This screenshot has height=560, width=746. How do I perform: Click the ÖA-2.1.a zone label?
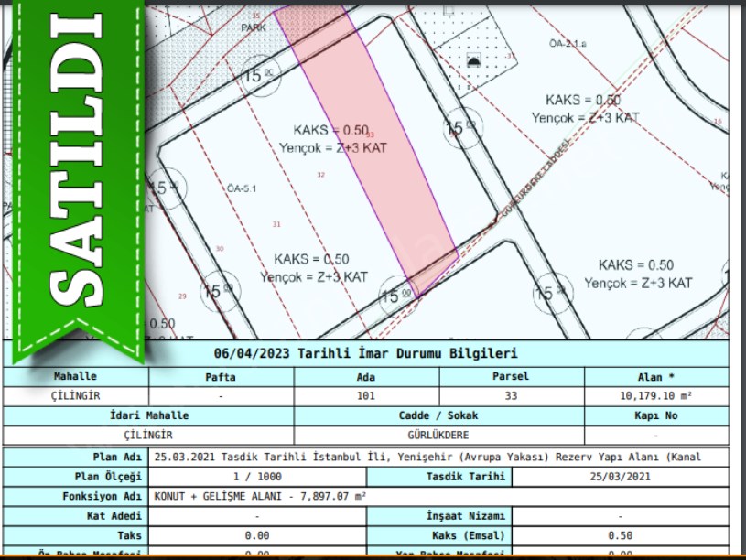click(568, 43)
